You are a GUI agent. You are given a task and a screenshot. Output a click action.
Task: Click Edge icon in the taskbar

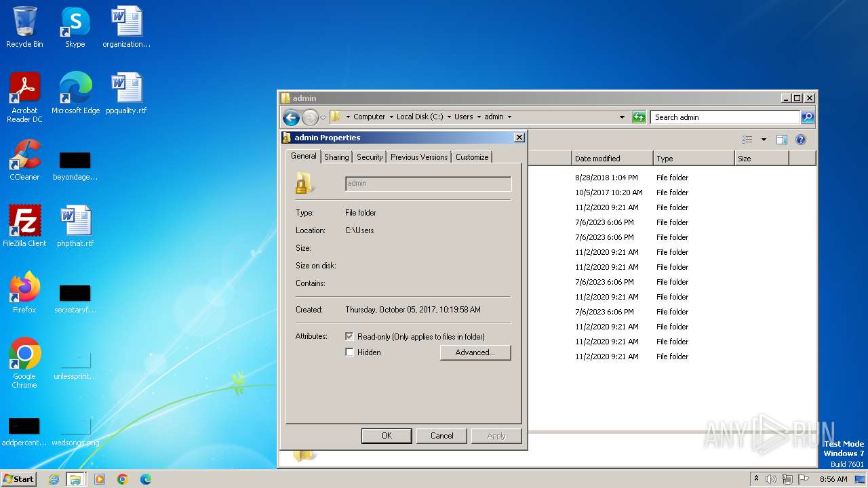(146, 479)
